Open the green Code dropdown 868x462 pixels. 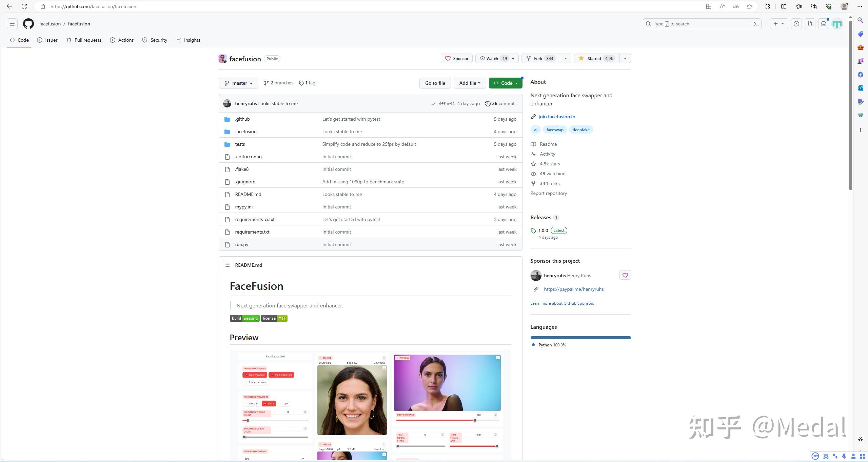505,83
